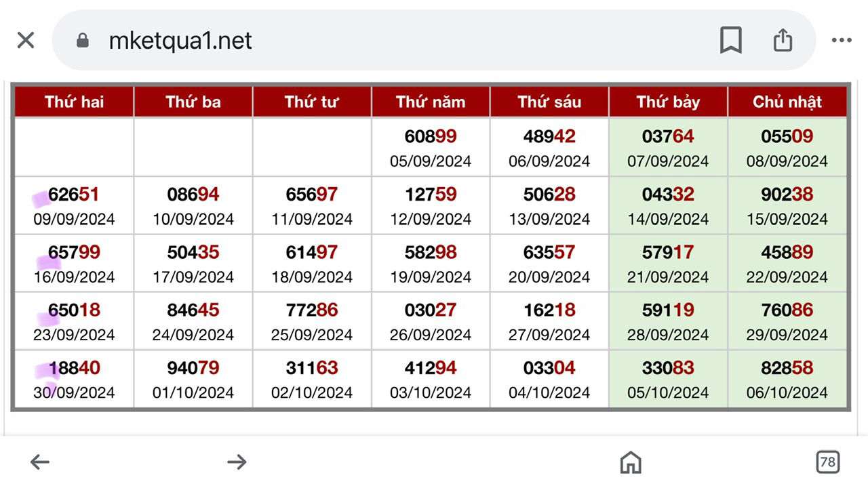868x488 pixels.
Task: Close the browser tab with X icon
Action: [26, 41]
